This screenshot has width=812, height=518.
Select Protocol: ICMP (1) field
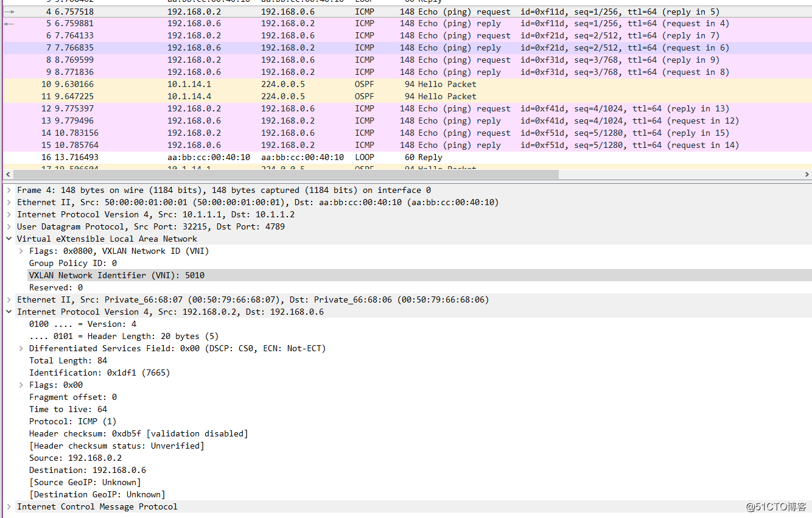pyautogui.click(x=73, y=421)
